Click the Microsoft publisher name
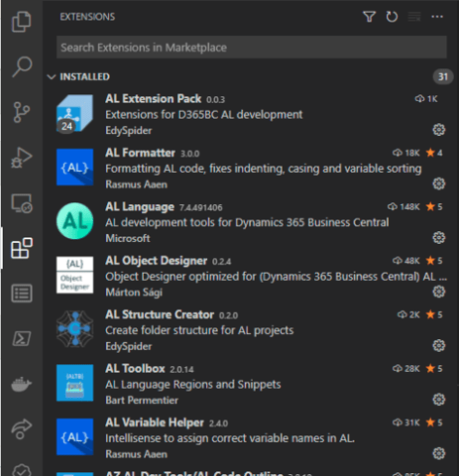 pyautogui.click(x=128, y=238)
